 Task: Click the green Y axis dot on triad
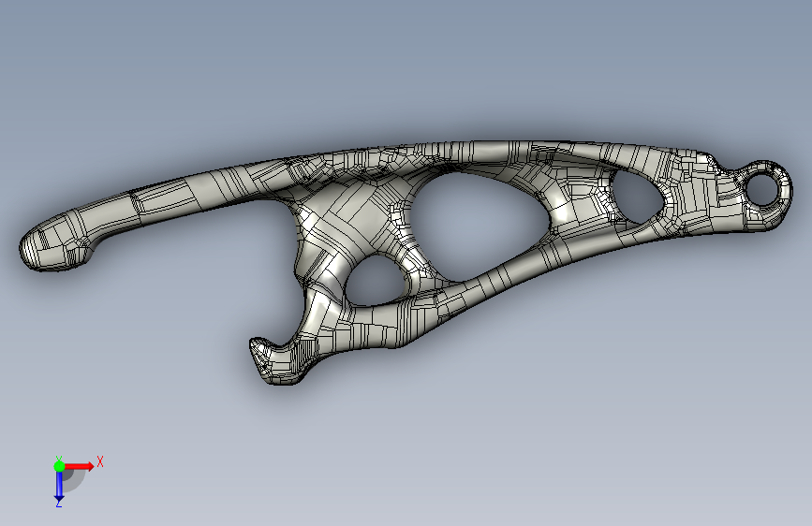click(59, 466)
